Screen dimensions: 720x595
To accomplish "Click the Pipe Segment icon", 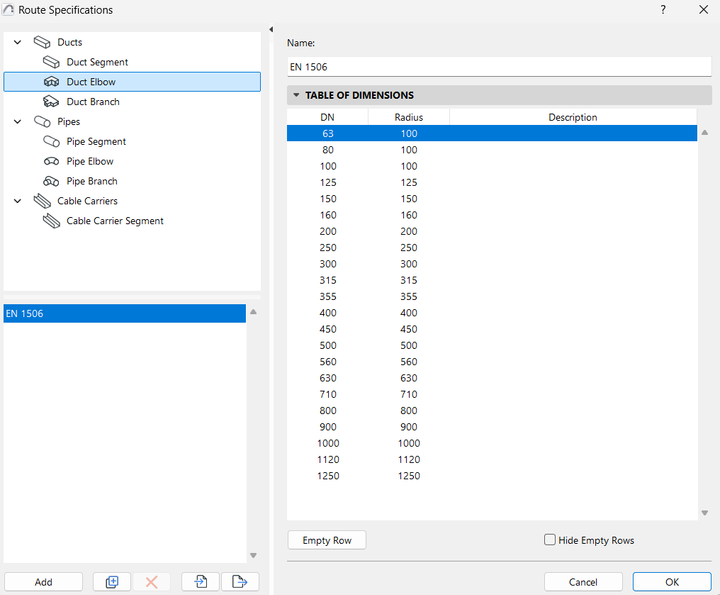I will (51, 141).
